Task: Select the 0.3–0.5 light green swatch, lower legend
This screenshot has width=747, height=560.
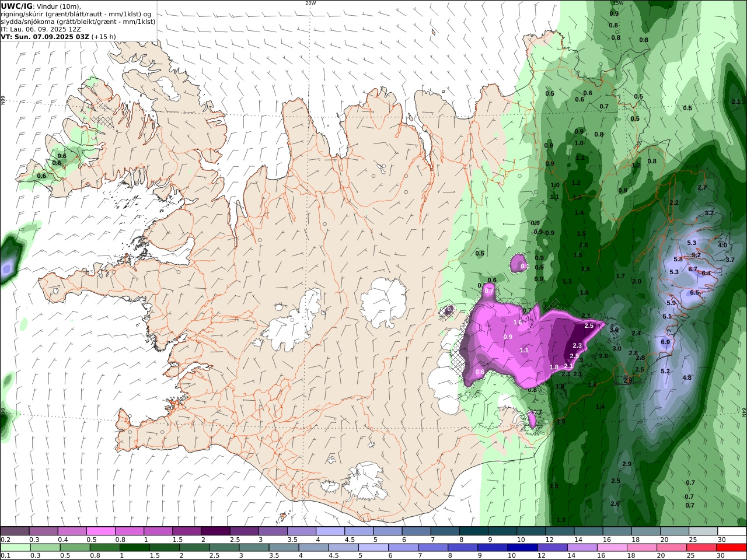Action: point(46,548)
